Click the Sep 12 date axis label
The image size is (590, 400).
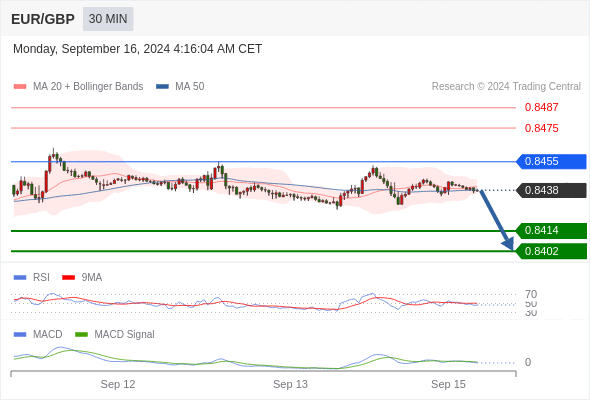pyautogui.click(x=118, y=384)
